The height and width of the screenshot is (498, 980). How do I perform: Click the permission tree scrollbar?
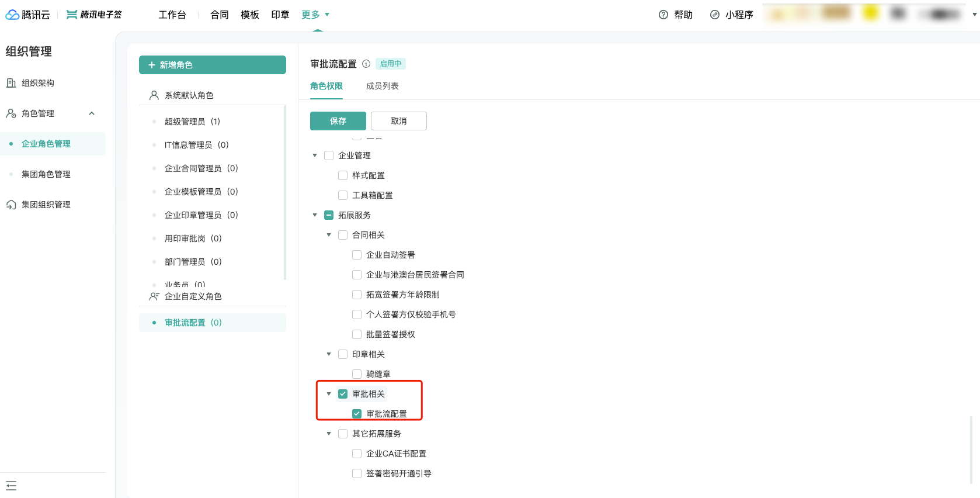pyautogui.click(x=972, y=450)
